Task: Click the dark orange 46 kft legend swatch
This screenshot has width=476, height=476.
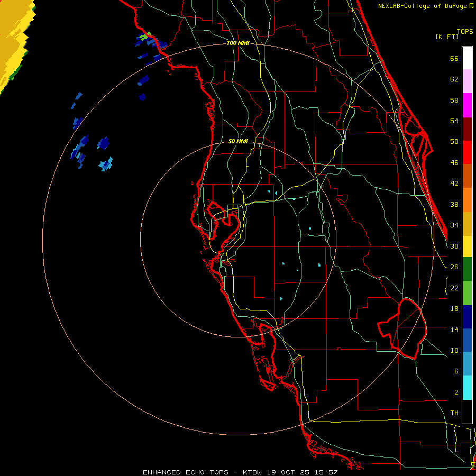Action: (467, 176)
